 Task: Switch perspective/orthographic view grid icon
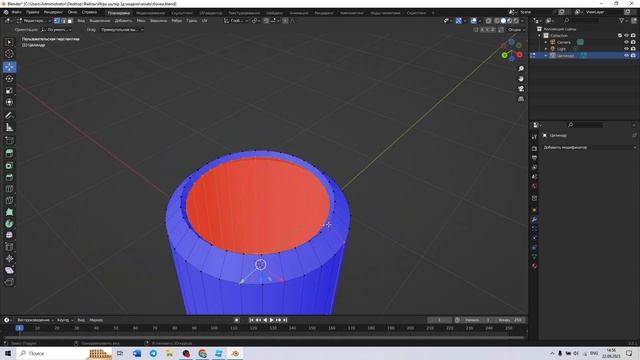click(521, 99)
